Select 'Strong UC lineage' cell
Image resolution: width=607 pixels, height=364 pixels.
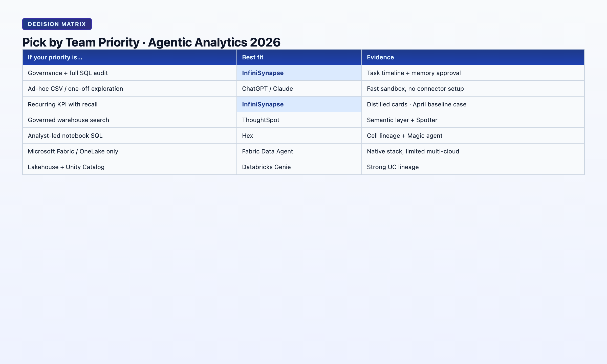[473, 167]
